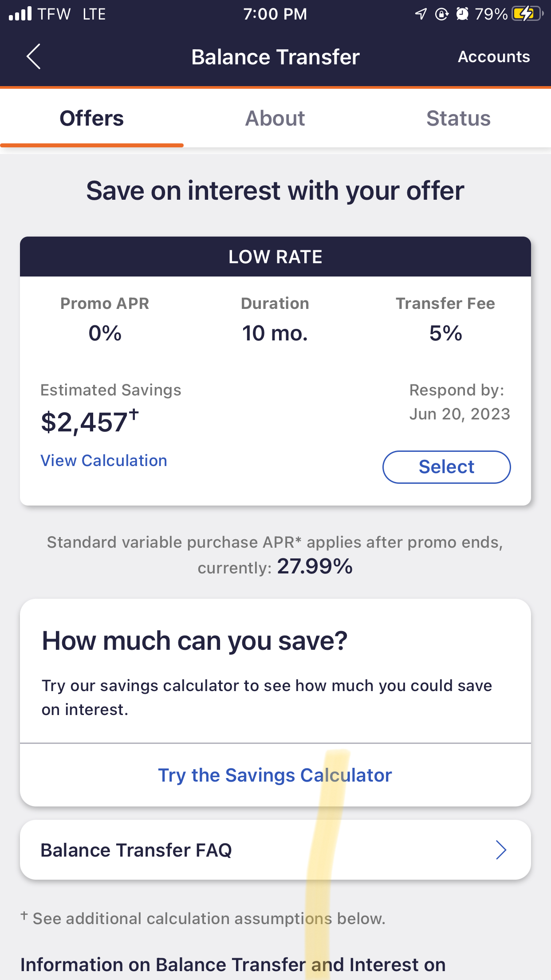551x980 pixels.
Task: Tap the 27.99% standard APR text
Action: tap(315, 567)
